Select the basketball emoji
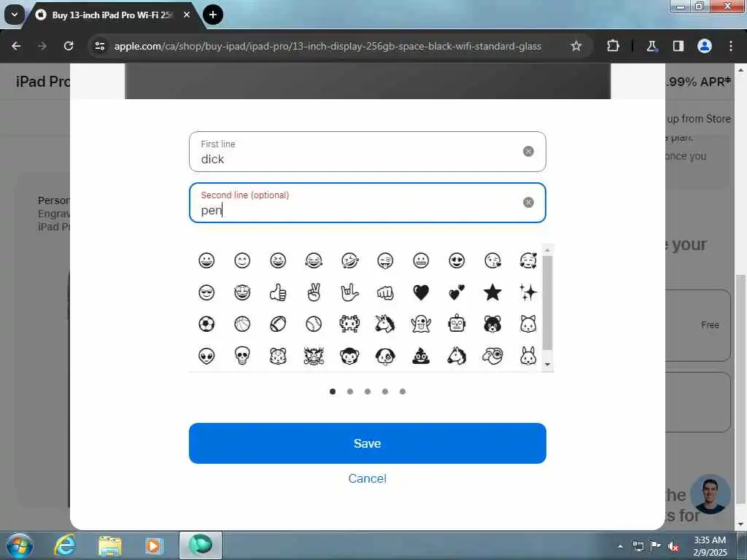 click(x=242, y=324)
